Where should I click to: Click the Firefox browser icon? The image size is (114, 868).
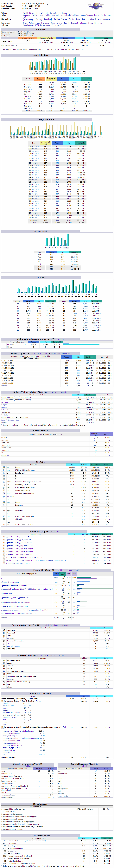(4, 666)
